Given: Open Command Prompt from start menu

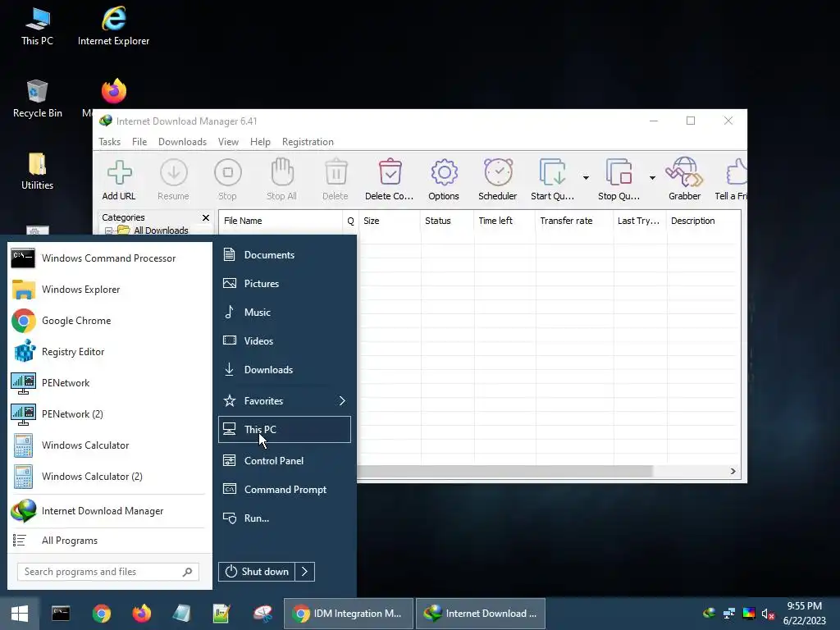Looking at the screenshot, I should pyautogui.click(x=285, y=490).
